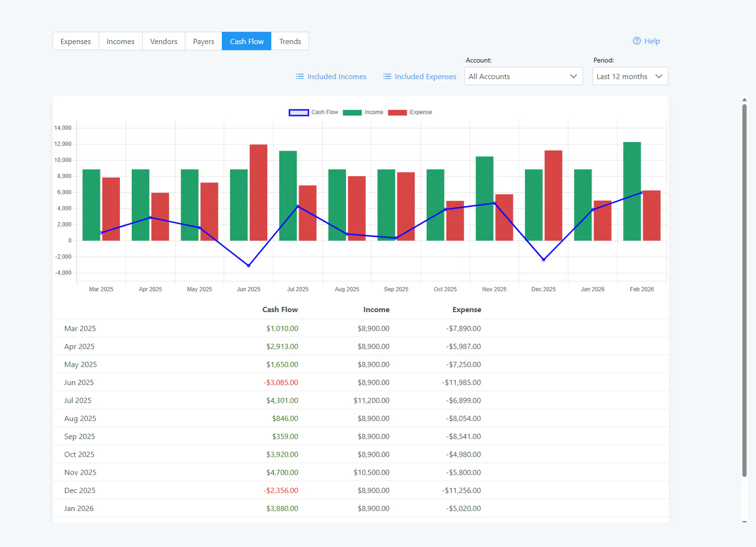Click the Dec 2025 red expense bar
This screenshot has width=756, height=547.
pyautogui.click(x=553, y=195)
